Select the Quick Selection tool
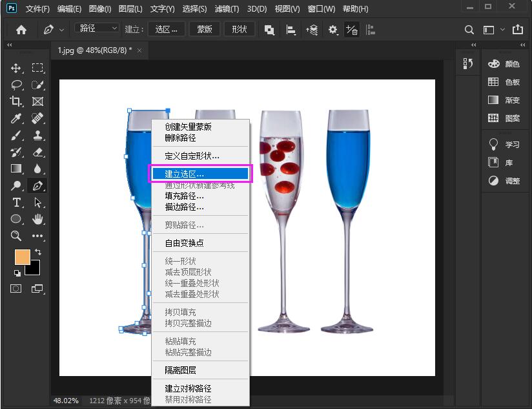The width and height of the screenshot is (532, 409). [x=37, y=85]
